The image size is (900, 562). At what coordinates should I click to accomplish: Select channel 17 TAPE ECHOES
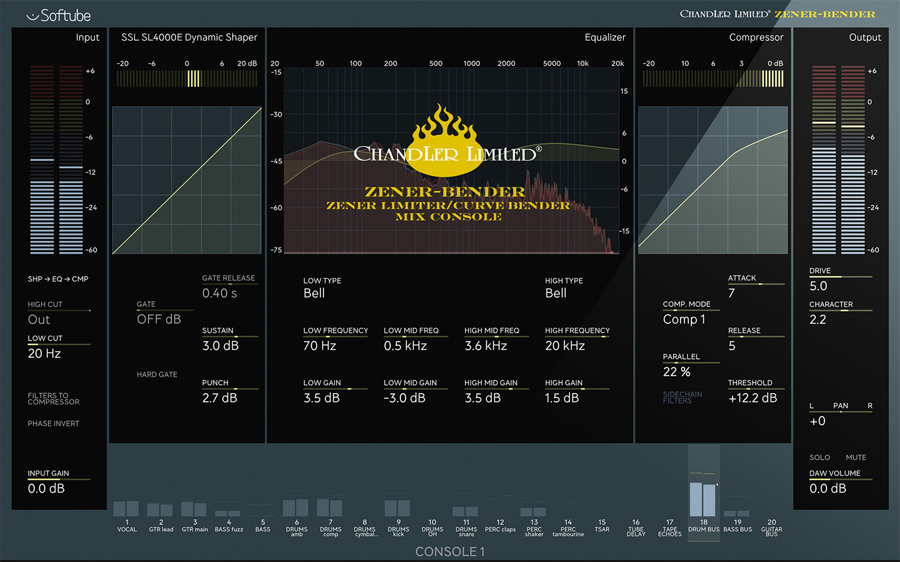(x=669, y=528)
